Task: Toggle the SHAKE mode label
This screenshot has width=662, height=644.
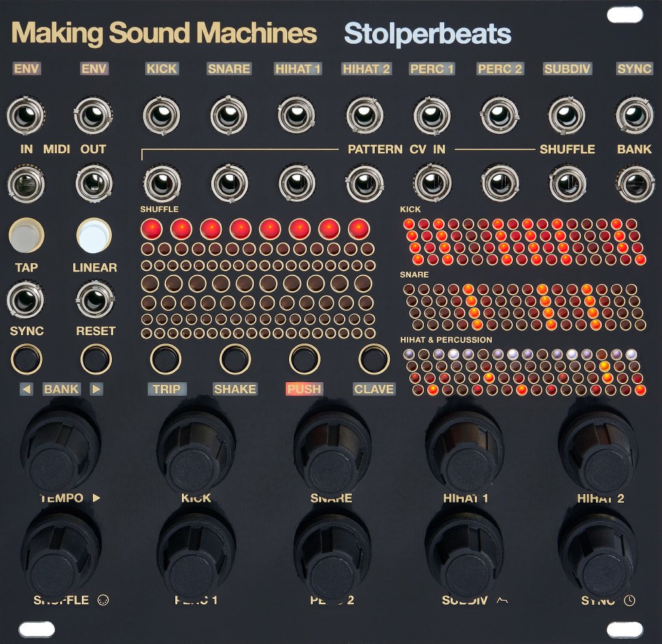Action: pyautogui.click(x=235, y=389)
